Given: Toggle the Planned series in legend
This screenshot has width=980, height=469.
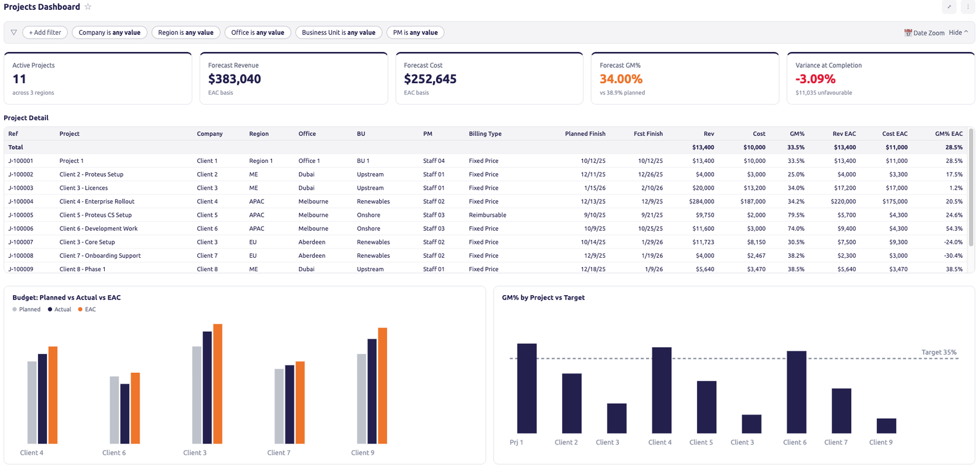Looking at the screenshot, I should [x=26, y=309].
